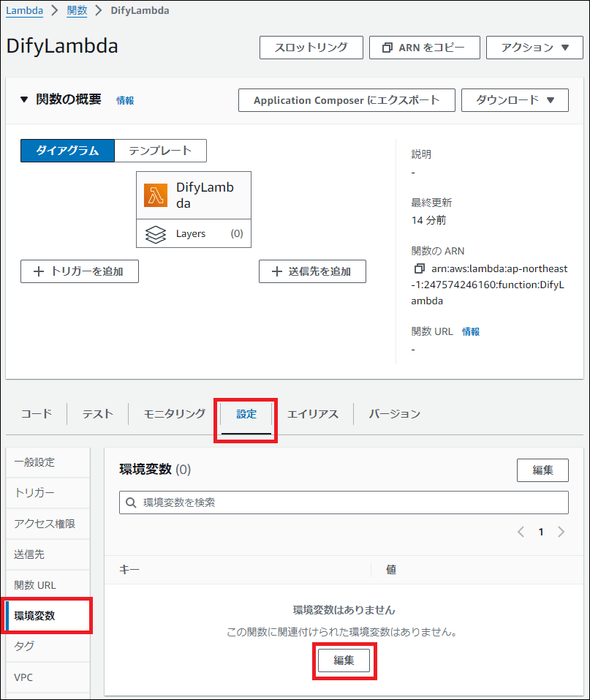Open the Lambda breadcrumb link
Image resolution: width=590 pixels, height=700 pixels.
click(24, 11)
